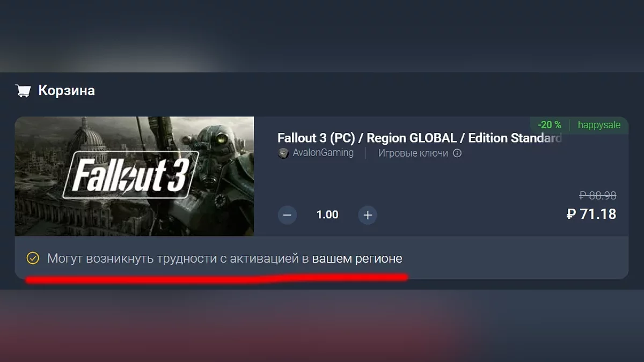The image size is (644, 362).
Task: Visit the AvalonGaming seller page link
Action: pos(323,153)
